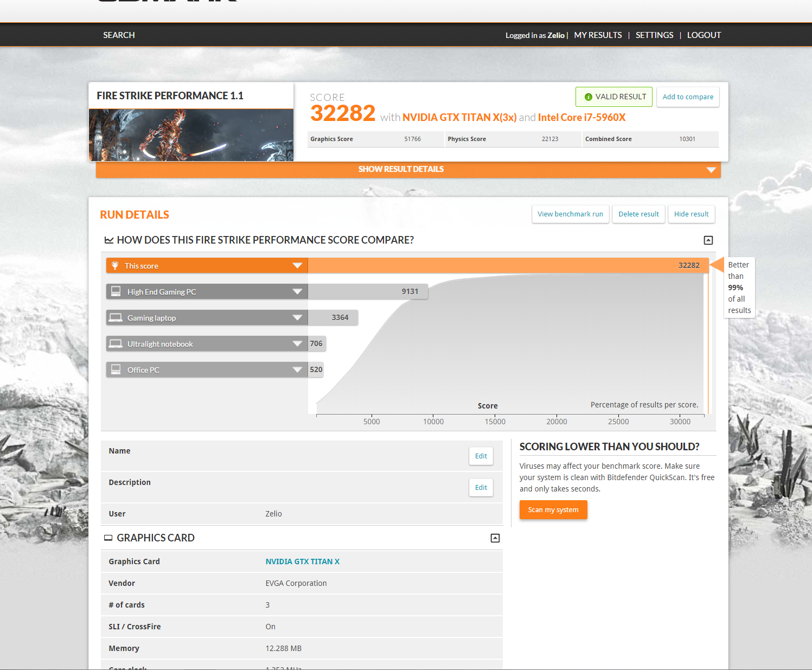
Task: Click the green valid result info icon
Action: point(588,97)
